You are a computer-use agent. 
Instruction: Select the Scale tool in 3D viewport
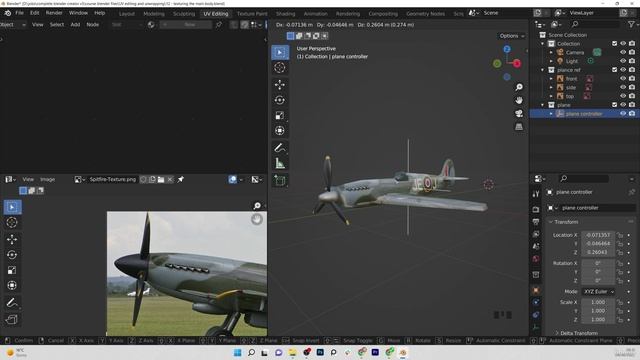[280, 116]
